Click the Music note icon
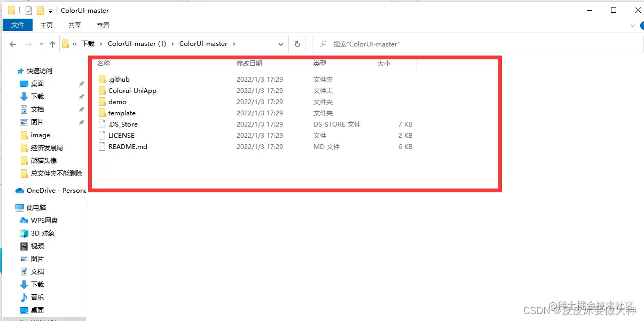Image resolution: width=644 pixels, height=321 pixels. 24,297
